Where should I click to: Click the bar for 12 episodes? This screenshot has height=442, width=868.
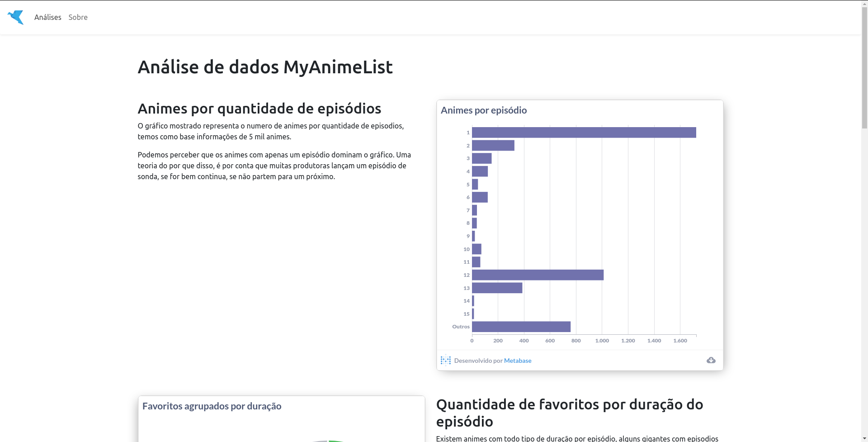pos(538,275)
